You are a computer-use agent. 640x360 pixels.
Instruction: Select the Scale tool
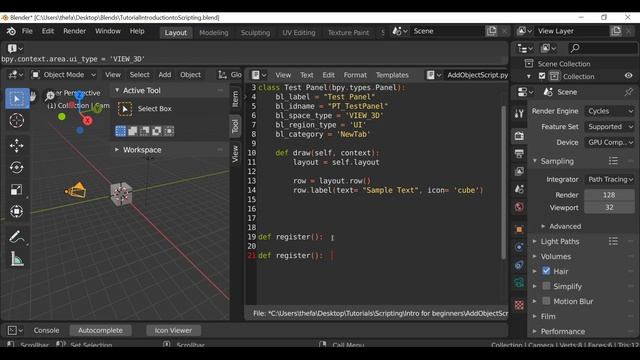(x=17, y=189)
